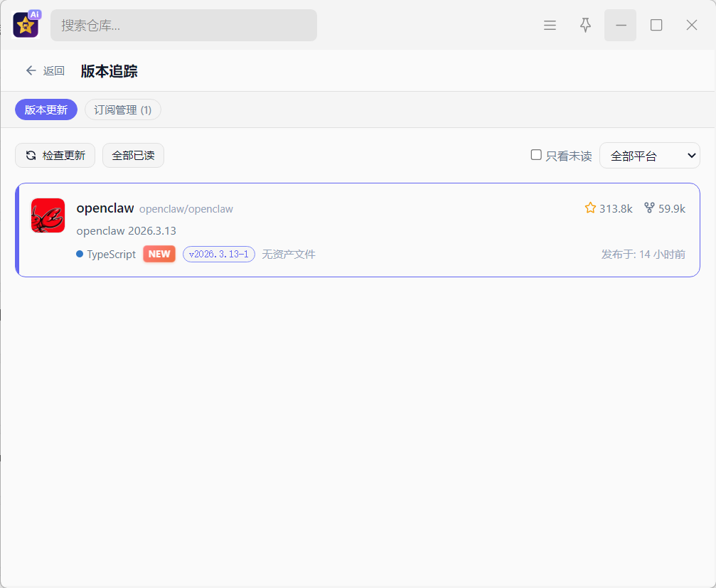Click the NEW badge
Screen dimensions: 716x588
tap(159, 255)
